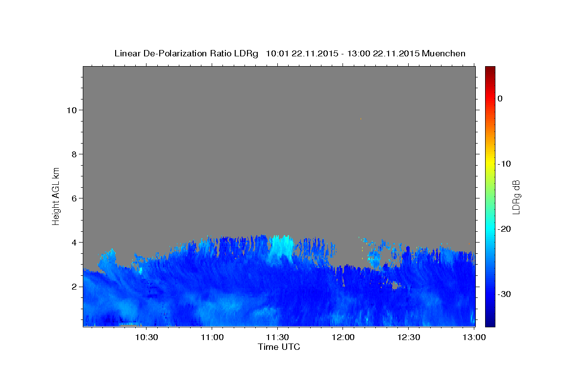Click the start time '10:01 22.11.2015' in title
Image resolution: width=588 pixels, height=392 pixels.
click(302, 53)
